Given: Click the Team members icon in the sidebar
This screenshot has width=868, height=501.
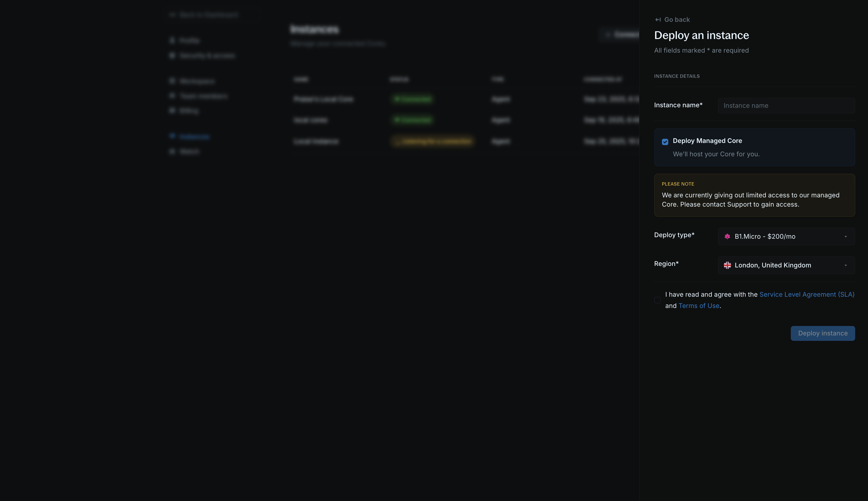Looking at the screenshot, I should [173, 96].
